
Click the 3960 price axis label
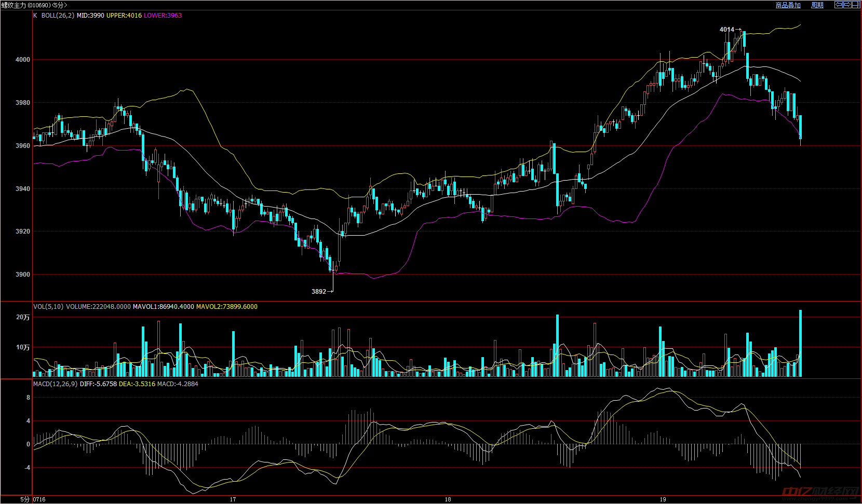point(23,146)
